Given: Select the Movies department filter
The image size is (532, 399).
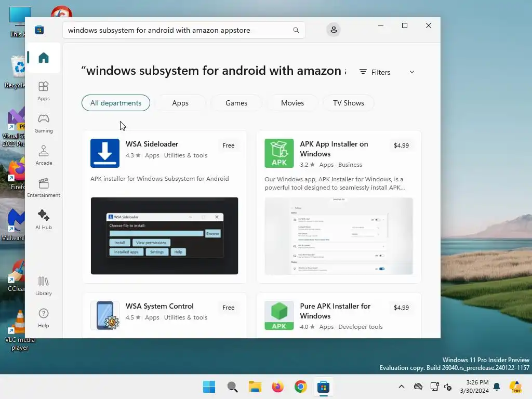Looking at the screenshot, I should click(x=292, y=103).
